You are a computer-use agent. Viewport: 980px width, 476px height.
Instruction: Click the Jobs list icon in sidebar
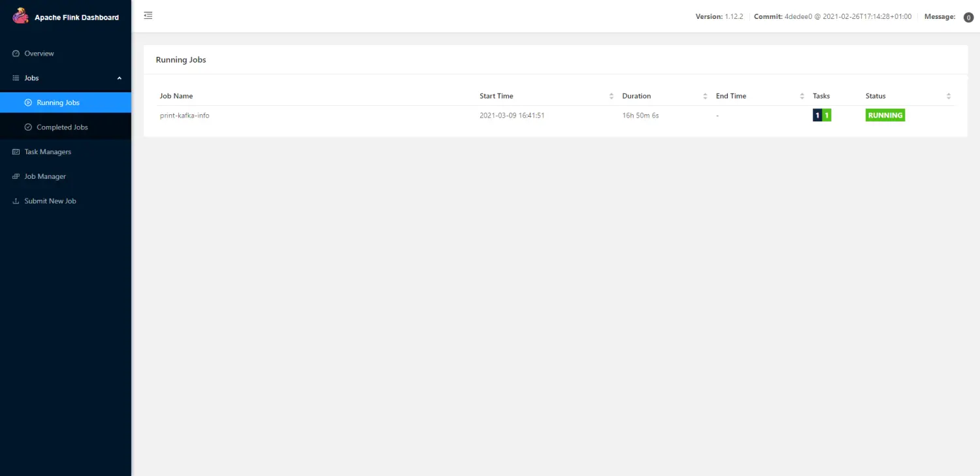click(16, 78)
